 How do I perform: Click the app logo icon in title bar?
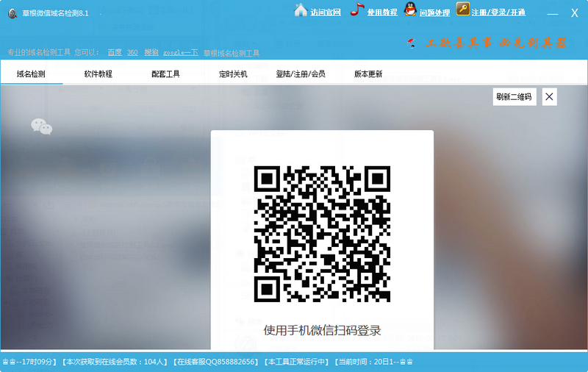coord(12,13)
